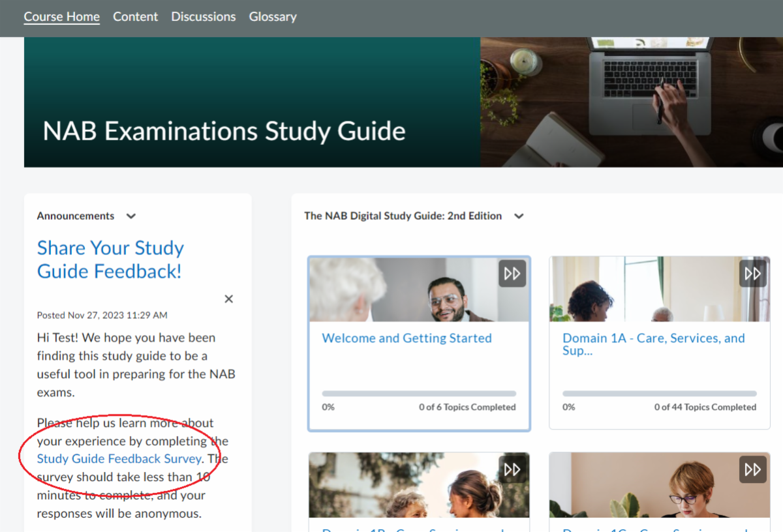Navigate to Discussions
Viewport: 783px width, 532px height.
[x=203, y=16]
